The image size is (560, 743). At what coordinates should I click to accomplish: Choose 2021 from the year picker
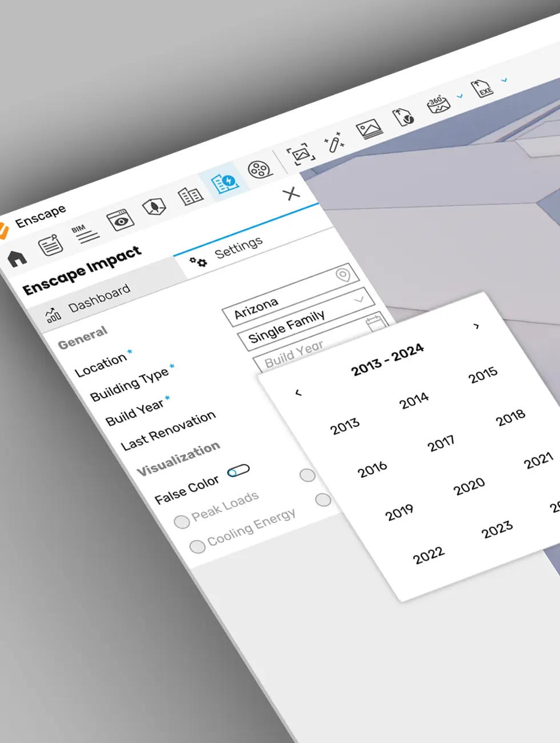(539, 461)
